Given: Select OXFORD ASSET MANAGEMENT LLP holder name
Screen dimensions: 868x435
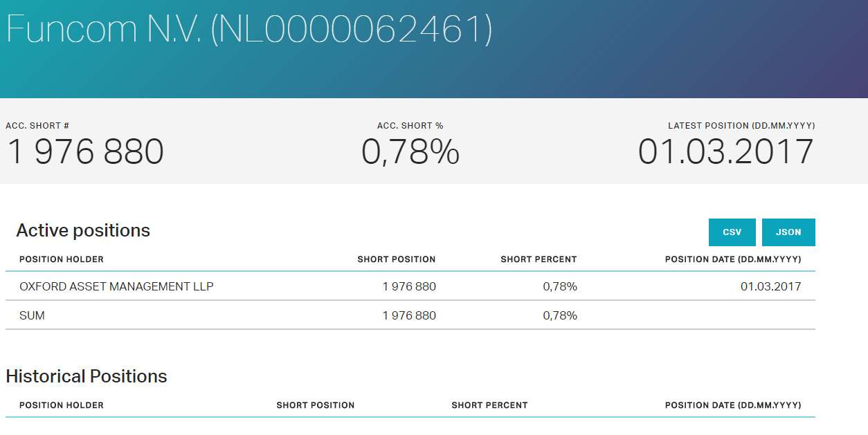Looking at the screenshot, I should coord(116,286).
